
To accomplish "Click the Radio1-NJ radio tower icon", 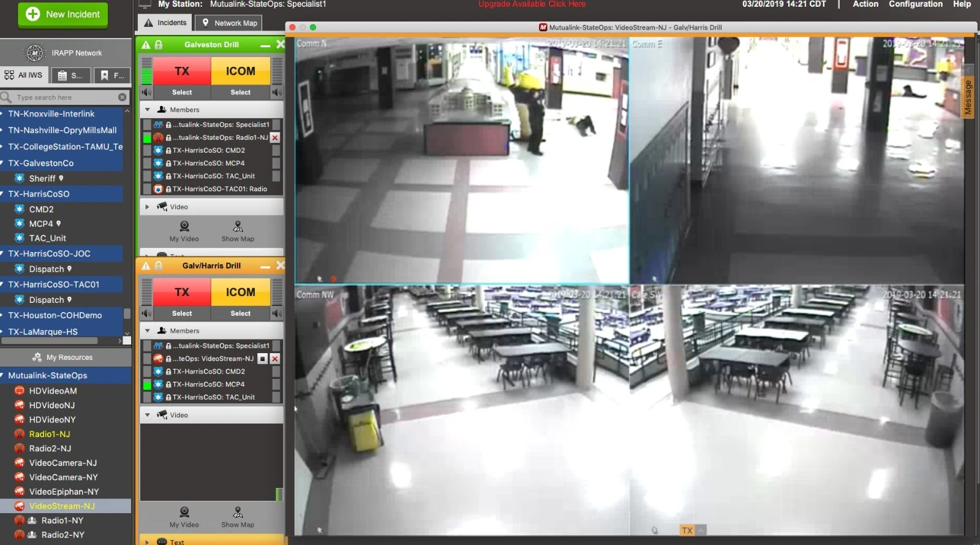I will [x=20, y=434].
